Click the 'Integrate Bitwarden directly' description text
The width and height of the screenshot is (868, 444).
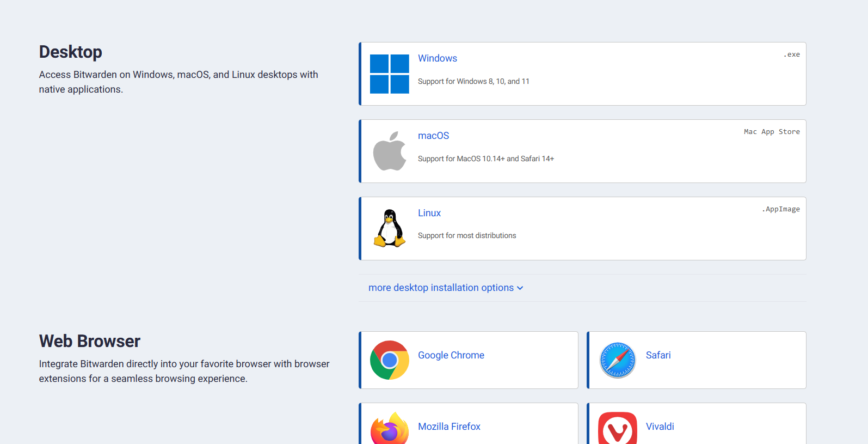184,371
